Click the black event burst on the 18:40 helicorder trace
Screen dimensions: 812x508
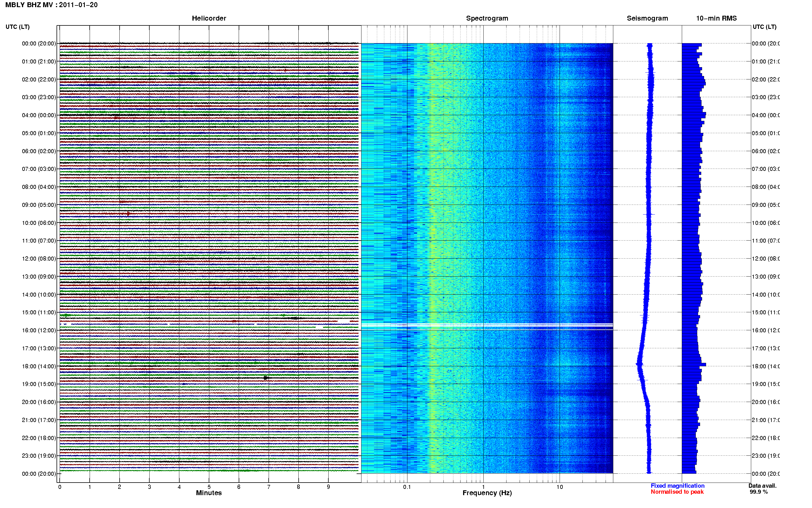(266, 378)
